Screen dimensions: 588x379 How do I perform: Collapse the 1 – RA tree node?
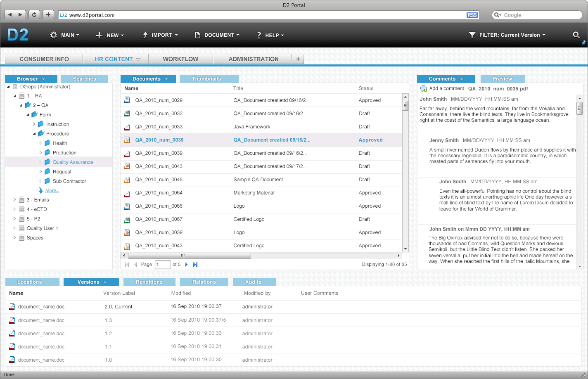[x=15, y=96]
